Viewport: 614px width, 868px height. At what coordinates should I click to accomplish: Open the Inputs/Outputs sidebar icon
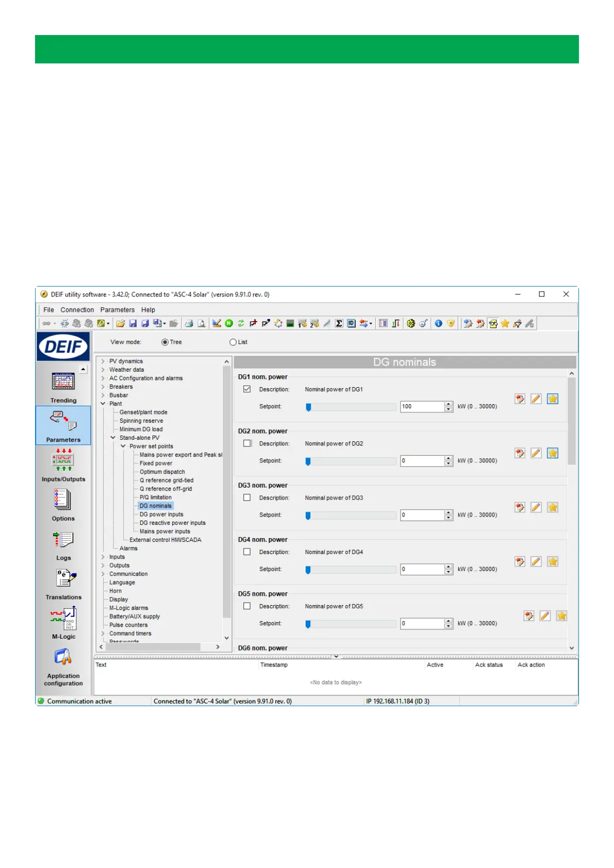pyautogui.click(x=63, y=465)
